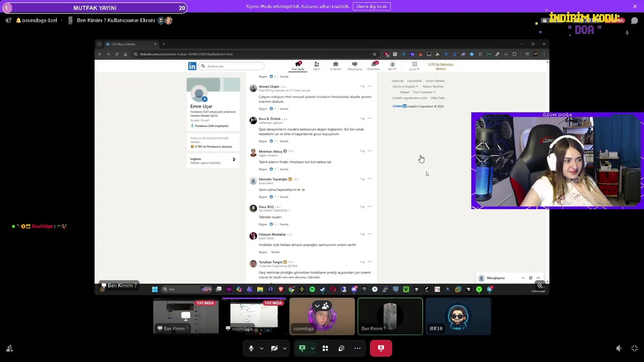Open Spotify from the streamed taskbar
This screenshot has height=362, width=644.
pyautogui.click(x=312, y=289)
